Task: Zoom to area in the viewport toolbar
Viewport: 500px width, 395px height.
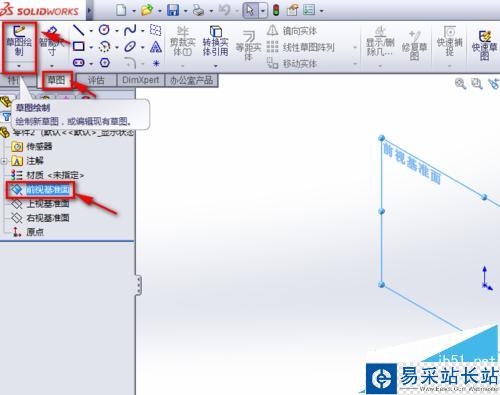Action: [x=477, y=83]
